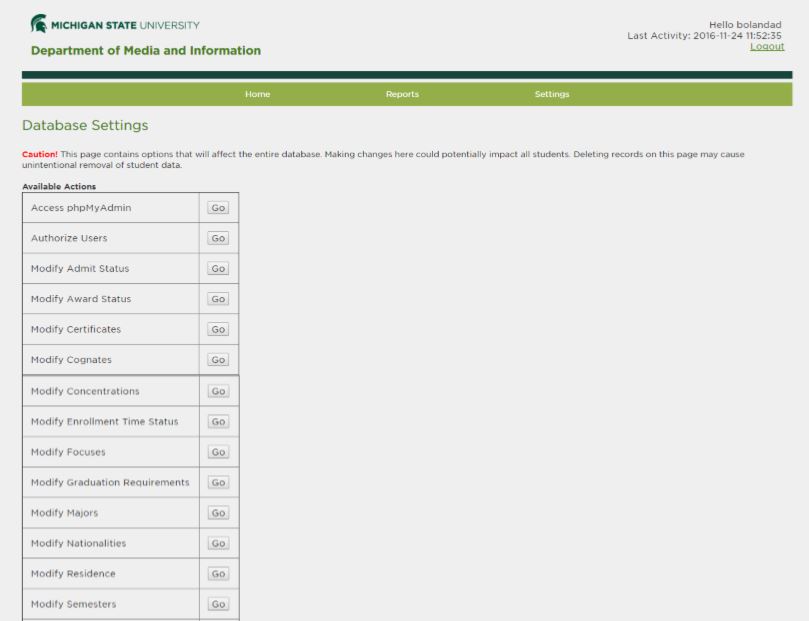
Task: Click the red Caution! warning text
Action: tap(40, 154)
